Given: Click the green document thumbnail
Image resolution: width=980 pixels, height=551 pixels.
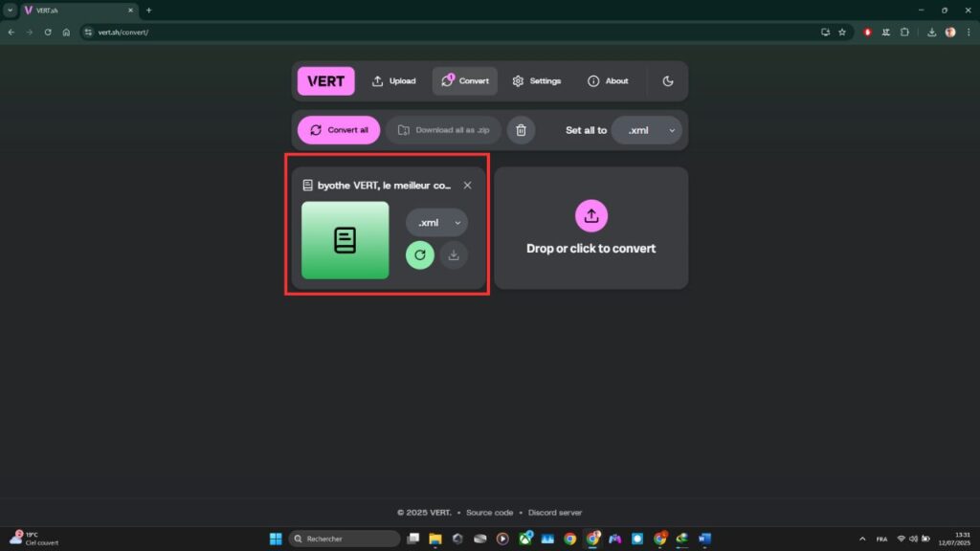Looking at the screenshot, I should tap(345, 240).
